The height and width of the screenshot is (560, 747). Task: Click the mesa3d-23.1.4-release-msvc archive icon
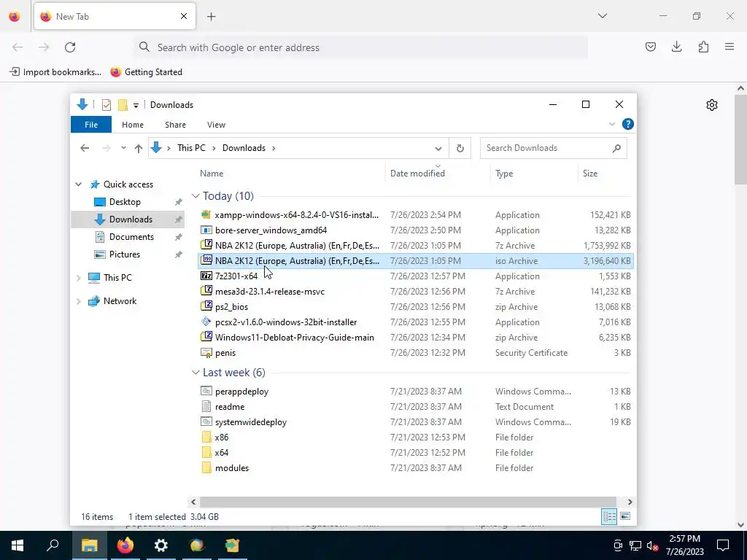(x=206, y=291)
